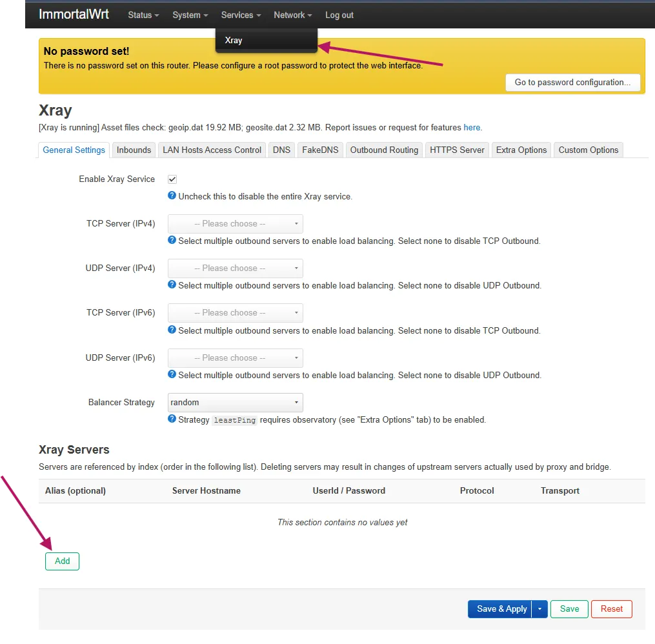
Task: Switch to the DNS tab
Action: point(281,150)
